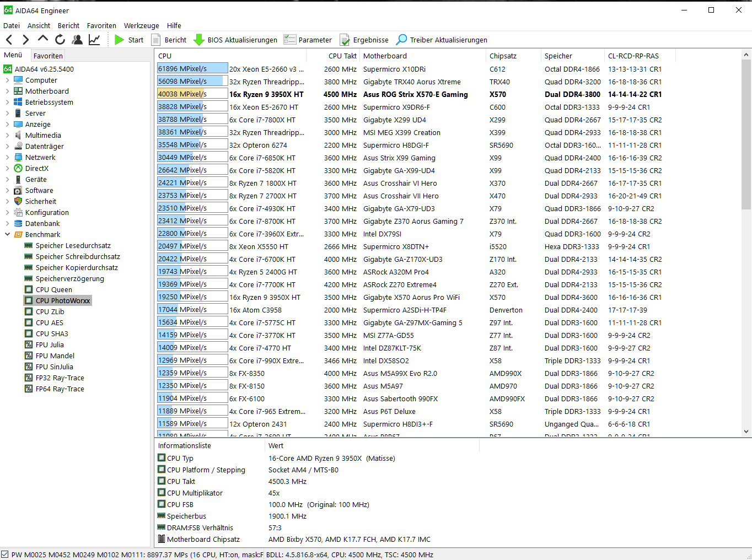The width and height of the screenshot is (752, 560).
Task: Expand the Computer tree node
Action: (x=7, y=80)
